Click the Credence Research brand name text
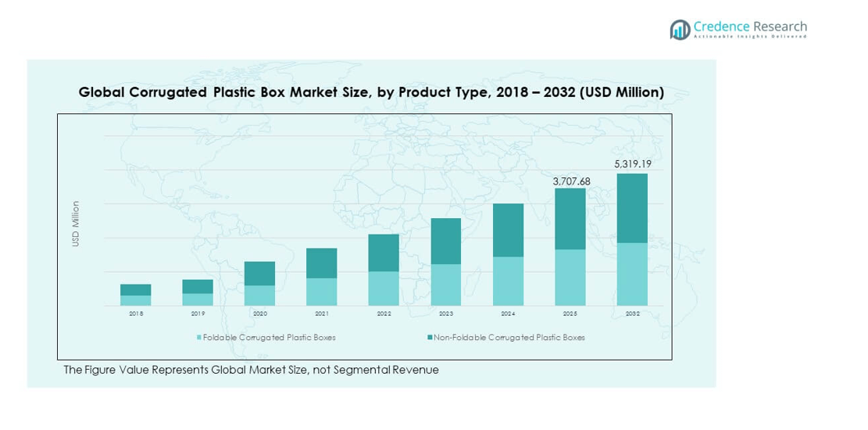 click(x=750, y=27)
